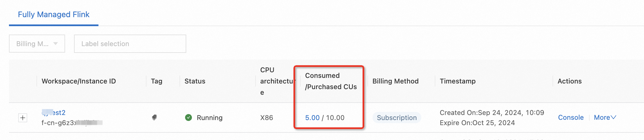644x140 pixels.
Task: Click the Label selection input field
Action: (x=130, y=44)
